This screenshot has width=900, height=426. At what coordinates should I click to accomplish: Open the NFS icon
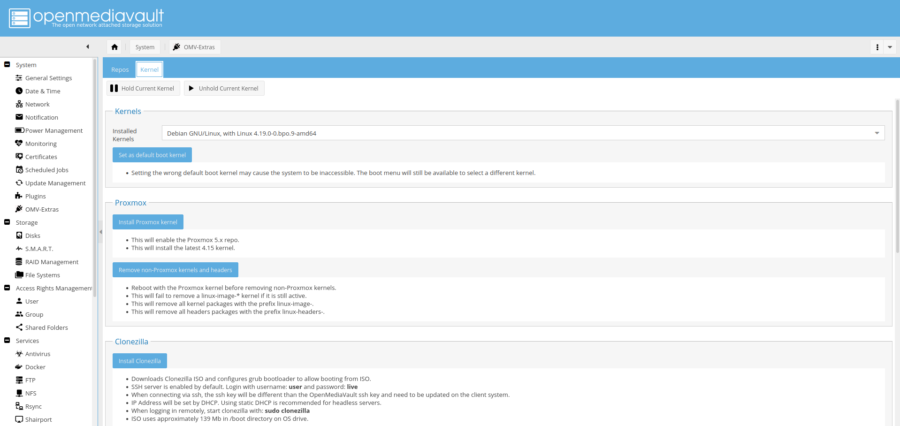[19, 393]
